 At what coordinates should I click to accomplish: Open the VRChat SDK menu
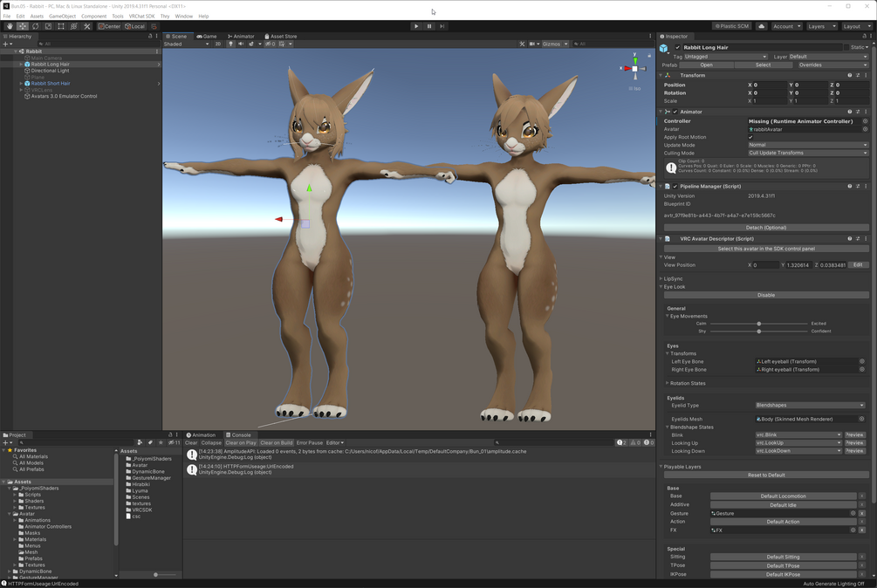(141, 17)
